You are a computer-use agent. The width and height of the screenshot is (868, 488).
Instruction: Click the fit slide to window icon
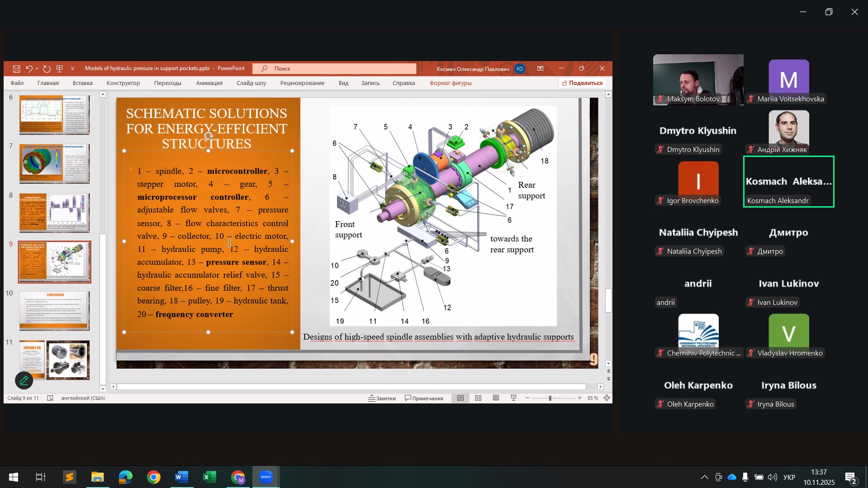coord(607,398)
